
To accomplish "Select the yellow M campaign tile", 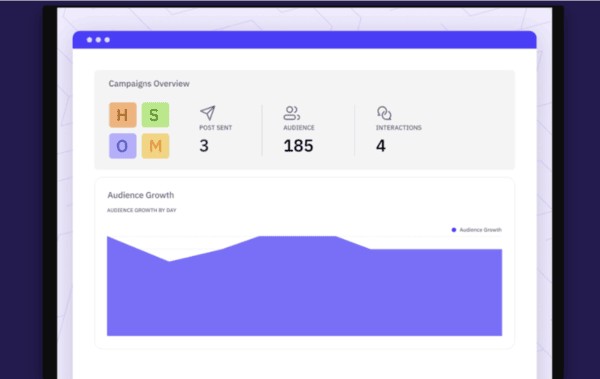I will point(155,146).
